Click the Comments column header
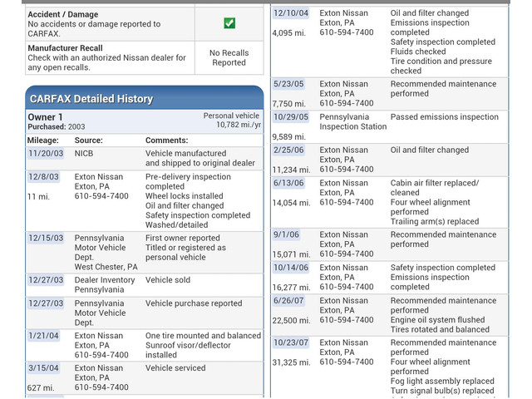This screenshot has width=532, height=399. tap(167, 140)
